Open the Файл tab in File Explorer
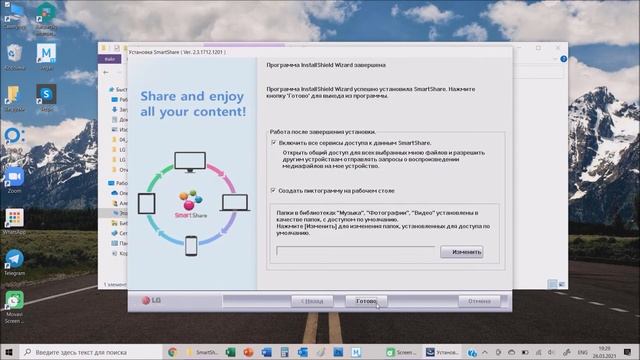Screen dimensions: 640x360 click(x=109, y=59)
